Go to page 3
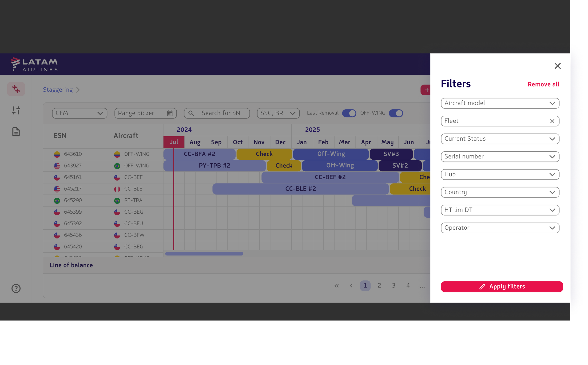588x365 pixels. tap(393, 286)
